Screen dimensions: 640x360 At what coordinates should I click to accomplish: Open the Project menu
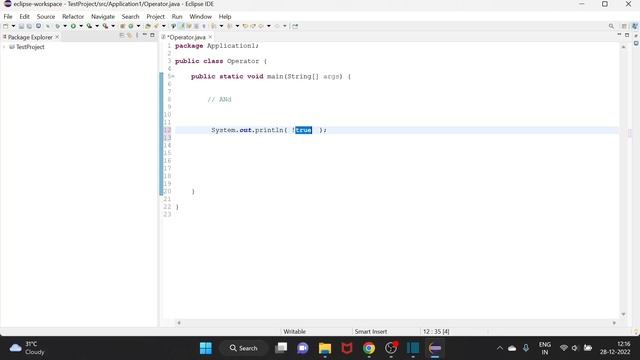155,16
